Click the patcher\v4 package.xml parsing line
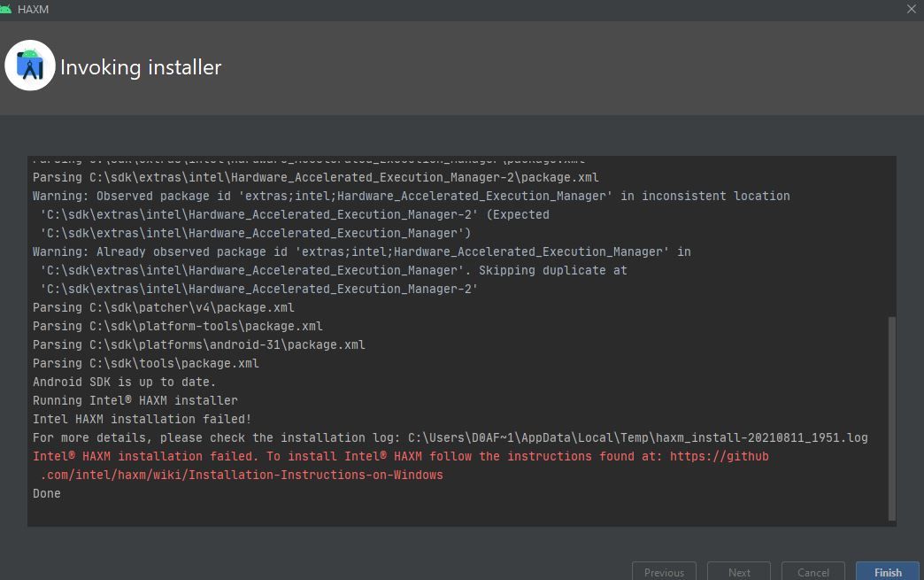This screenshot has width=924, height=580. (164, 308)
